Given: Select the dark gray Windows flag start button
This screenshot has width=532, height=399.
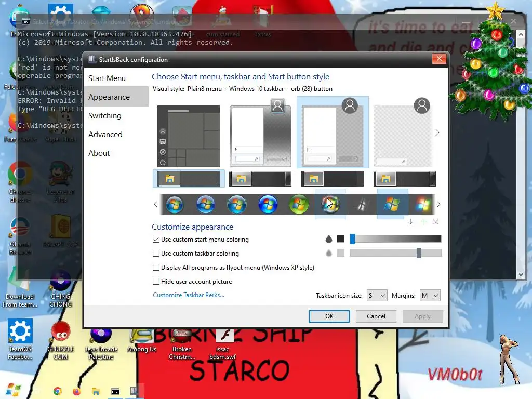Looking at the screenshot, I should tap(362, 205).
